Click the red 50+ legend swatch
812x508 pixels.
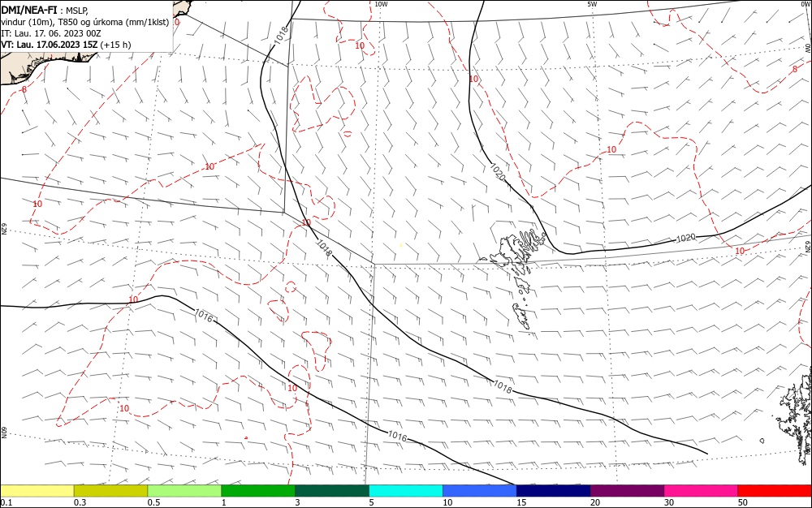click(775, 491)
